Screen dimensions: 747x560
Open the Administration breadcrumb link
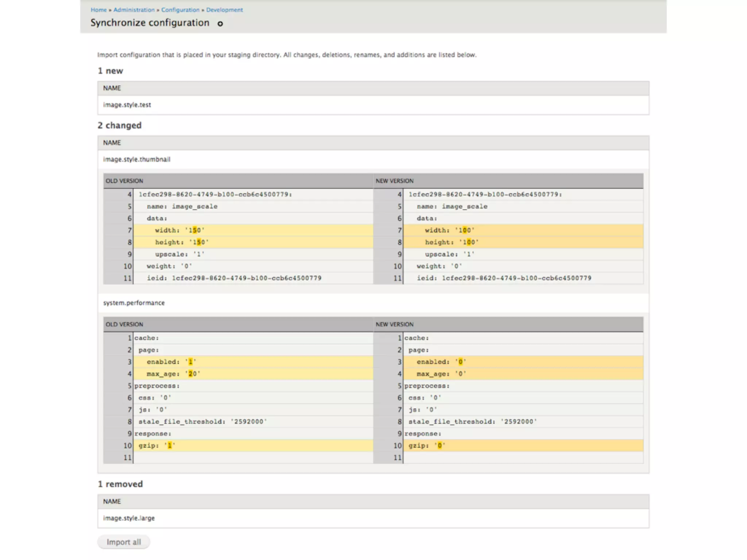tap(134, 10)
